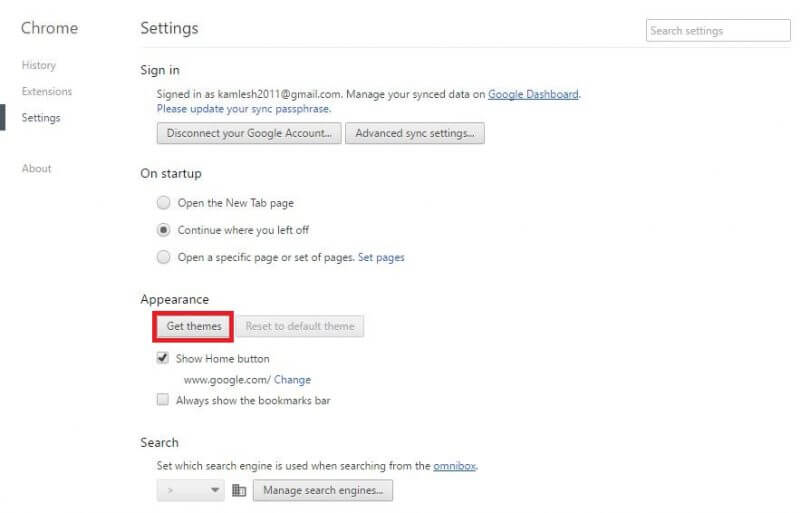Image resolution: width=800 pixels, height=513 pixels.
Task: Untick the Show Home button checkbox
Action: point(162,358)
